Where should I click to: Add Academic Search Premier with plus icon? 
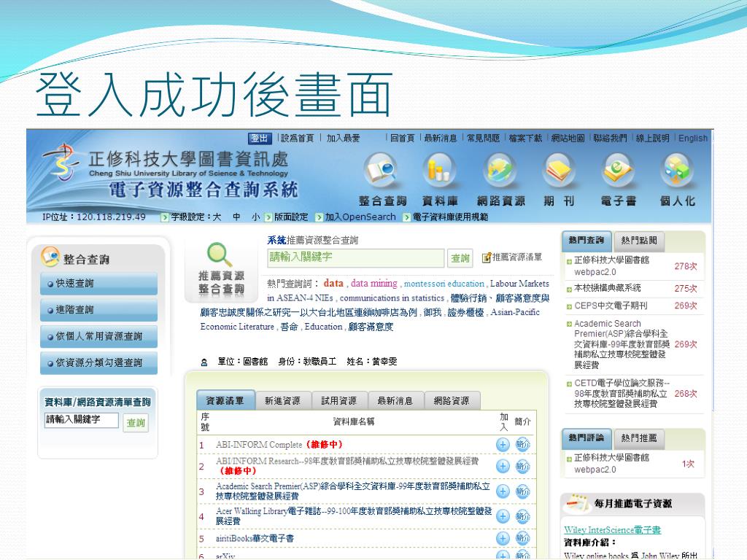(x=503, y=491)
